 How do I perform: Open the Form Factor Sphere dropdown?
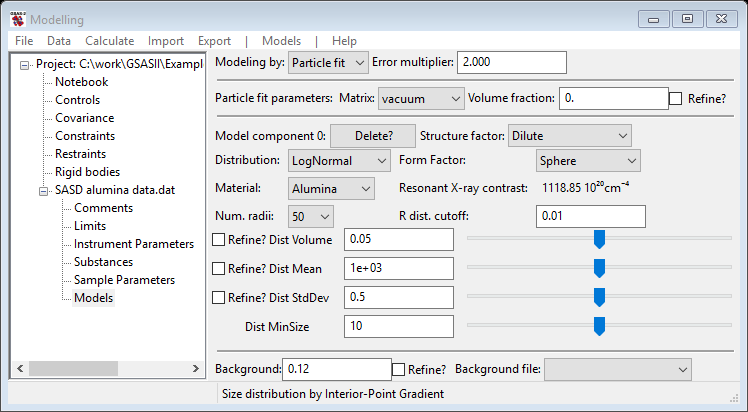coord(588,161)
